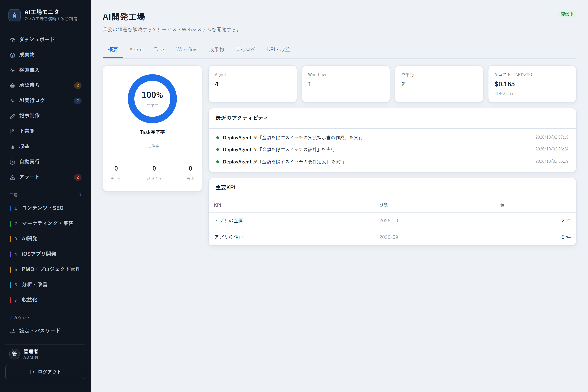This screenshot has width=588, height=392.
Task: Open the iOSアプリ開発 factory
Action: pos(45,254)
